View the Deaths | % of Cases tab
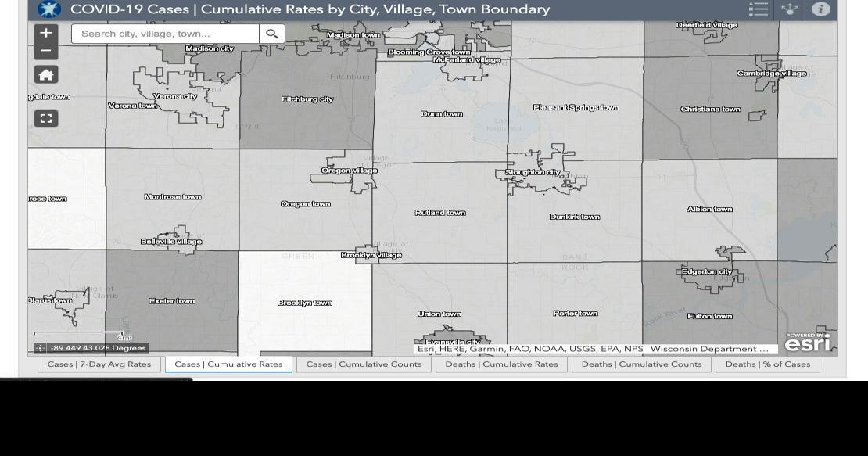868x456 pixels. [768, 364]
